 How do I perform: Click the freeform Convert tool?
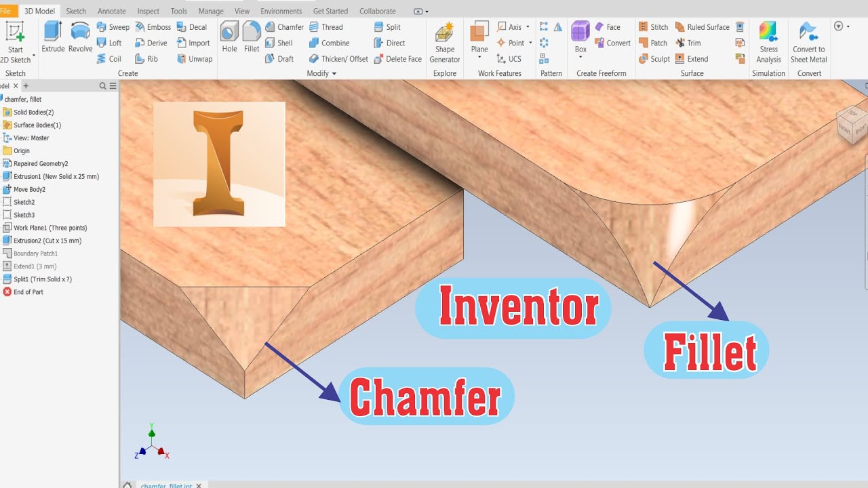coord(612,43)
